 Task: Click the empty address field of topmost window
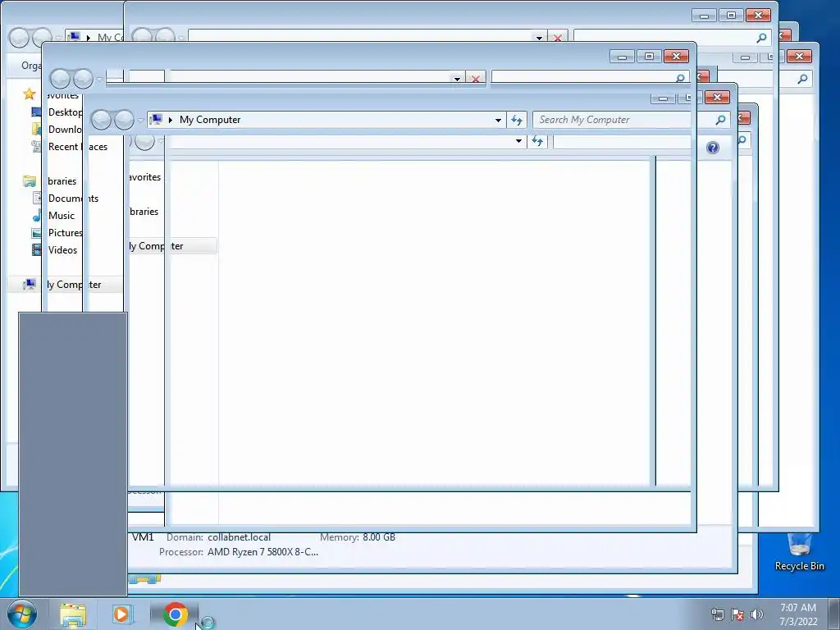pos(361,36)
